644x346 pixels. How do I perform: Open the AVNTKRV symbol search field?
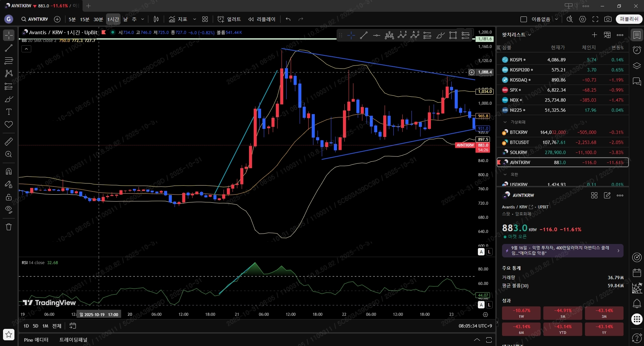coord(35,19)
